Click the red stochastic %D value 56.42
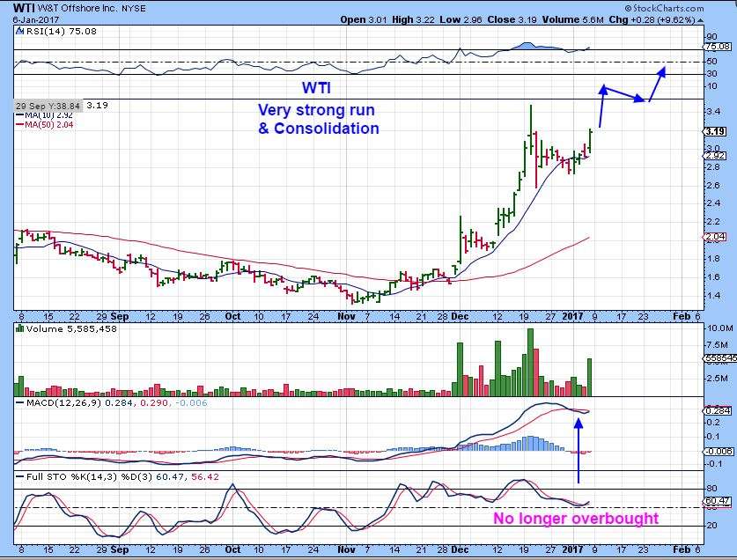Screen dimensions: 737x560 click(x=205, y=476)
